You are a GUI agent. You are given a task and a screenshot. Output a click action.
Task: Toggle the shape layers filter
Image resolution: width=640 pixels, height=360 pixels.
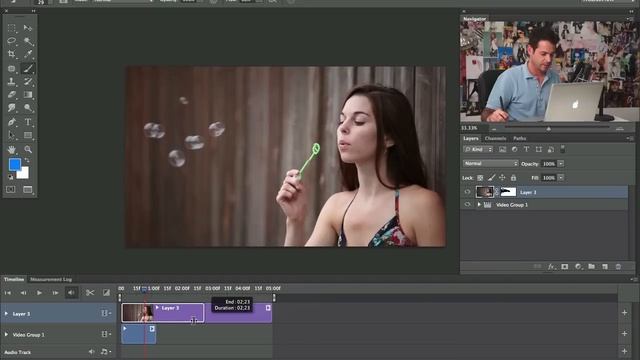[x=539, y=149]
